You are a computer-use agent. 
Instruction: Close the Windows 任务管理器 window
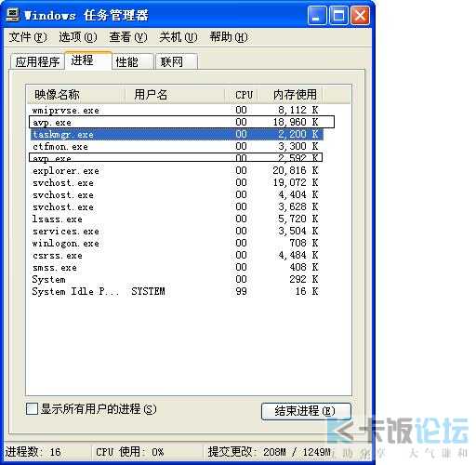[360, 15]
